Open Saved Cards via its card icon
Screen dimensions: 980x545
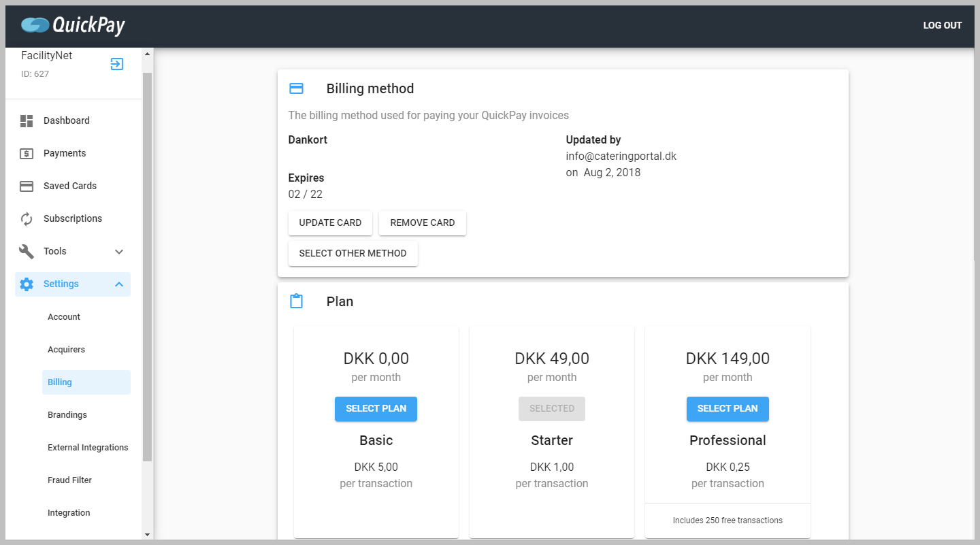tap(26, 186)
